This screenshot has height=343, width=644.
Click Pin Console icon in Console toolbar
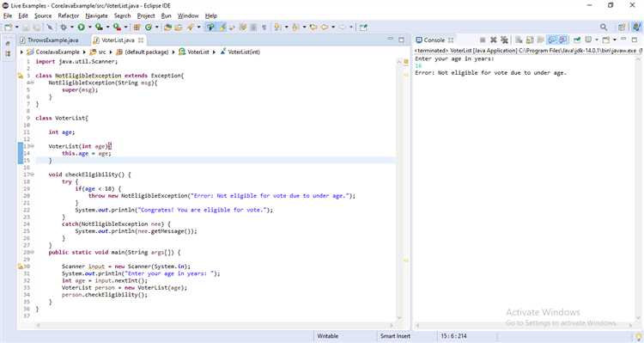coord(577,40)
